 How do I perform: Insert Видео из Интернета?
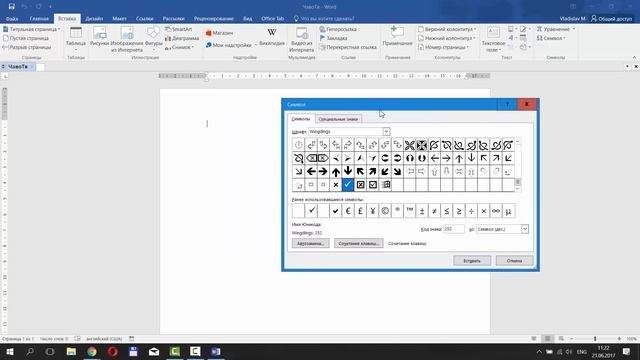(302, 40)
